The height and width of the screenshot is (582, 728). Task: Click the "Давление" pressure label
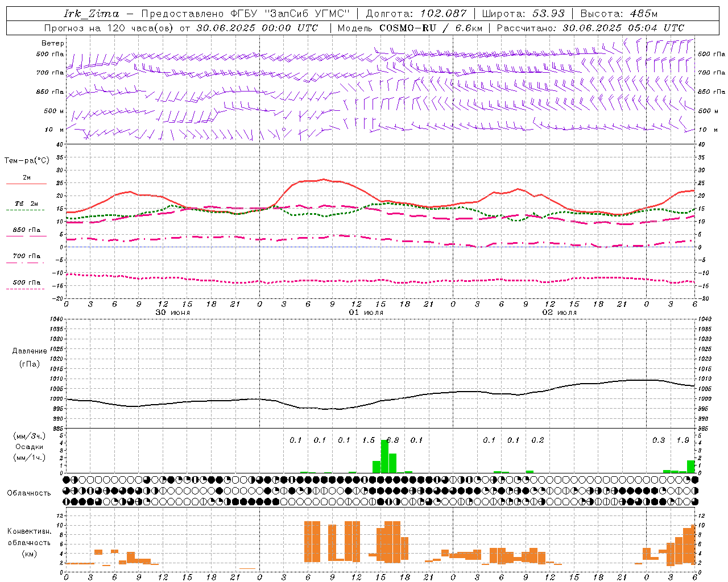tap(30, 351)
